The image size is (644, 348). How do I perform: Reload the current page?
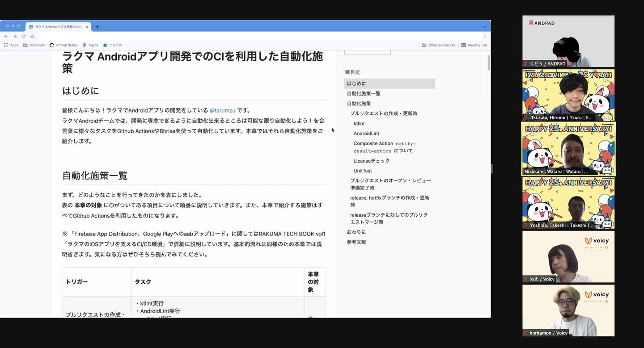[23, 37]
